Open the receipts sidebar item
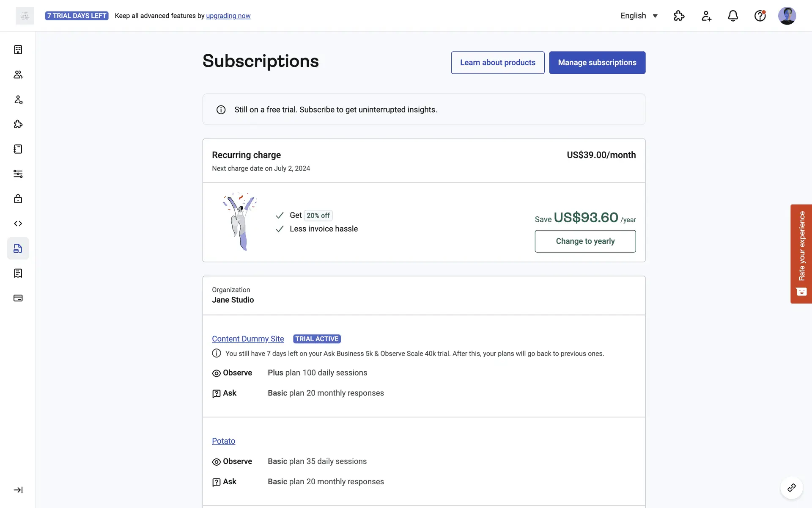The width and height of the screenshot is (812, 508). 18,273
